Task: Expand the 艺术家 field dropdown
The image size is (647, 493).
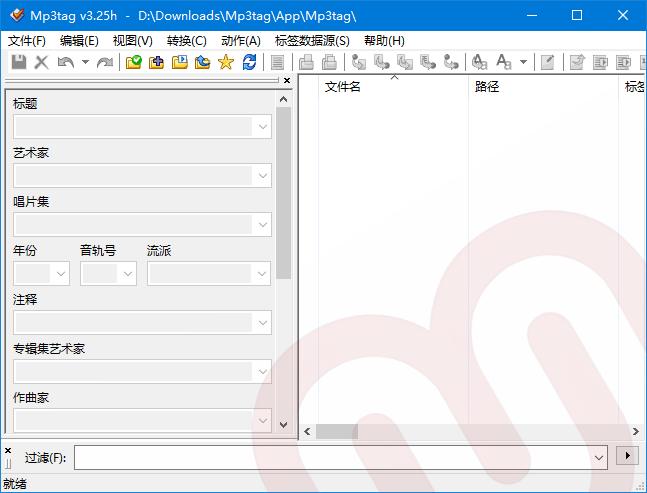Action: click(263, 176)
